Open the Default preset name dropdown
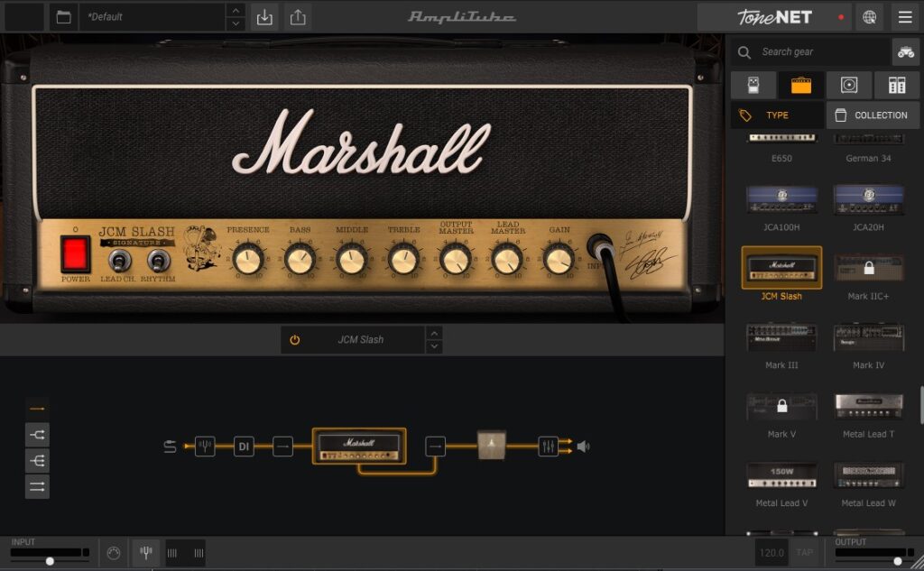 pyautogui.click(x=152, y=17)
